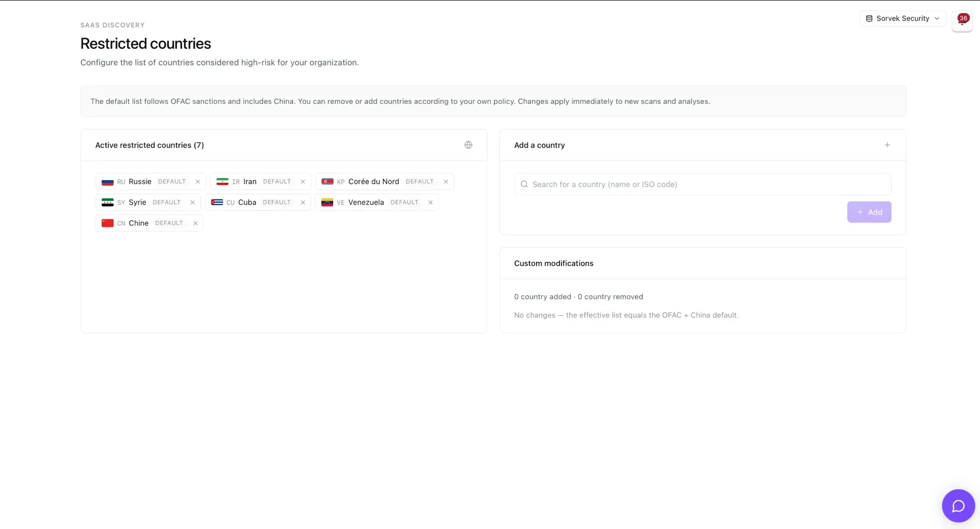Click the Custom modifications heading
The width and height of the screenshot is (980, 529).
click(x=554, y=263)
